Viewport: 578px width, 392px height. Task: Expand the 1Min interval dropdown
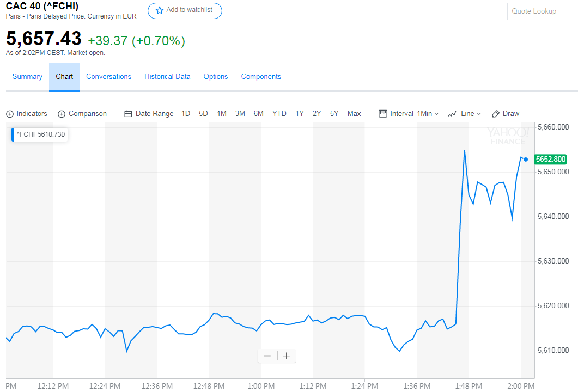tap(428, 114)
